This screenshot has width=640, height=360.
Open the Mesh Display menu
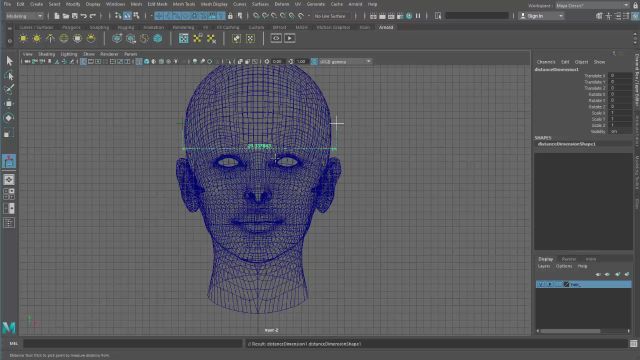[214, 4]
